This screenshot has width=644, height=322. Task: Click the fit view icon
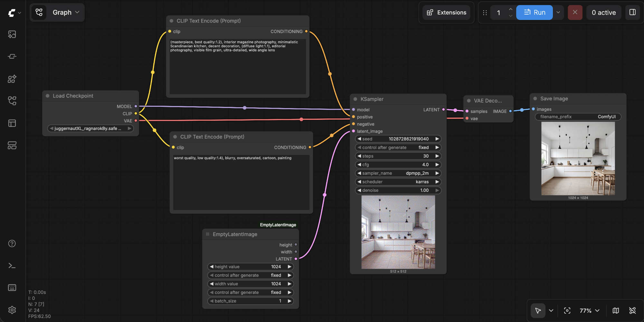click(x=567, y=310)
